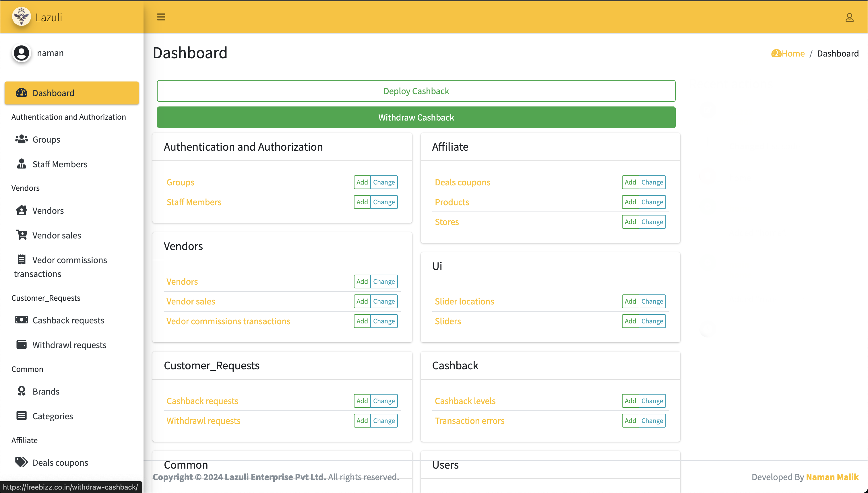The height and width of the screenshot is (493, 868).
Task: Open Staff Members in the sidebar
Action: pyautogui.click(x=72, y=164)
